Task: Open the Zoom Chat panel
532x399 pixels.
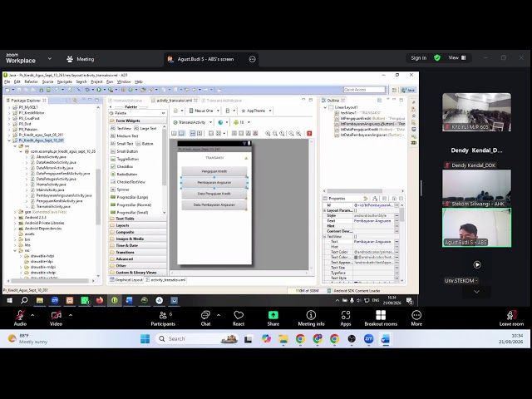Action: point(205,318)
